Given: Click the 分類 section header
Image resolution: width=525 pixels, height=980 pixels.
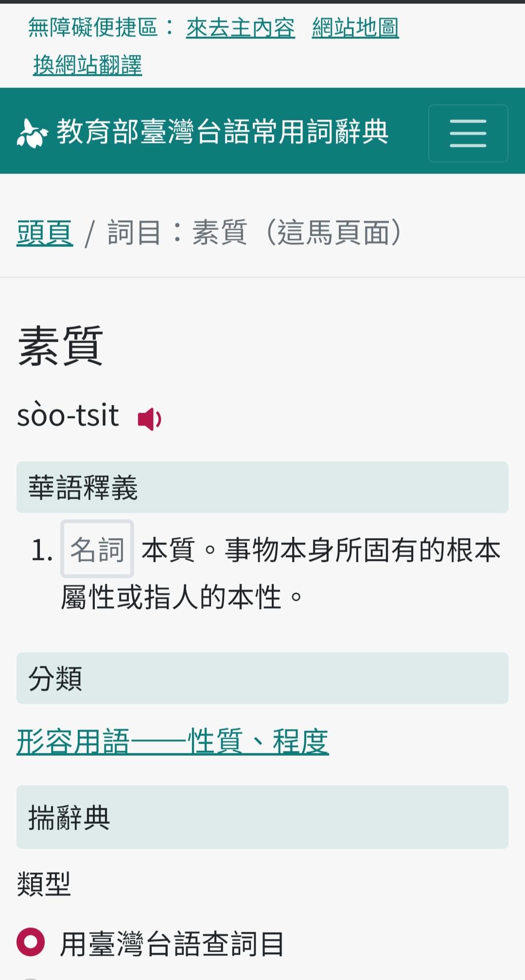Looking at the screenshot, I should (x=262, y=678).
